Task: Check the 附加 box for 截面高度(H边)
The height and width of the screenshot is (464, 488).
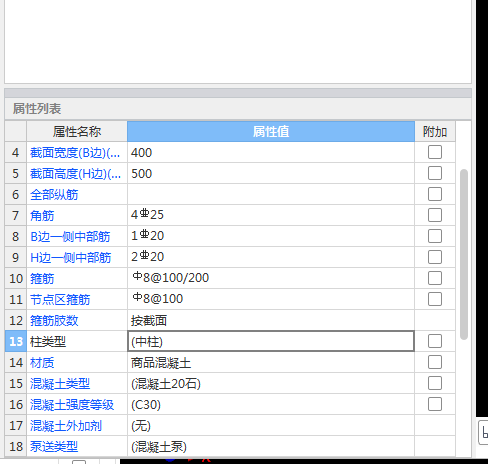Action: tap(435, 173)
